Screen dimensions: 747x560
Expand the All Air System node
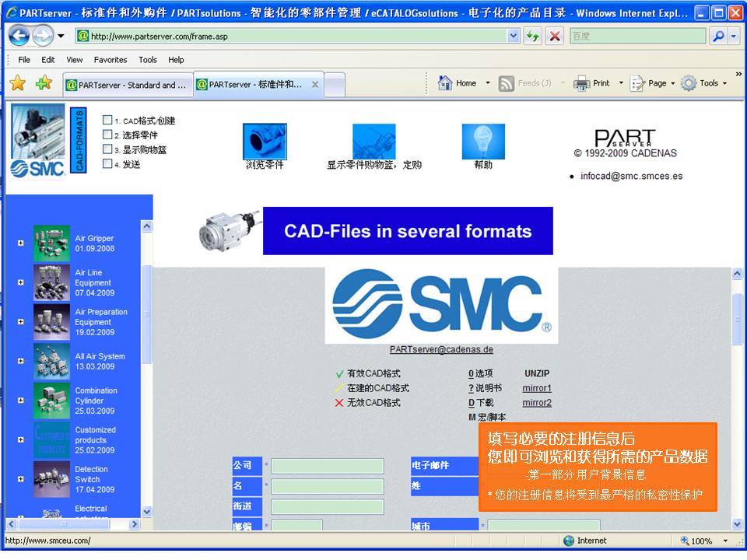coord(20,361)
